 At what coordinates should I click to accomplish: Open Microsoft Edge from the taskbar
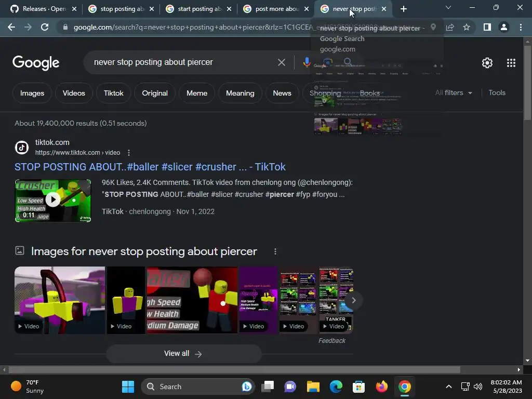click(x=336, y=387)
